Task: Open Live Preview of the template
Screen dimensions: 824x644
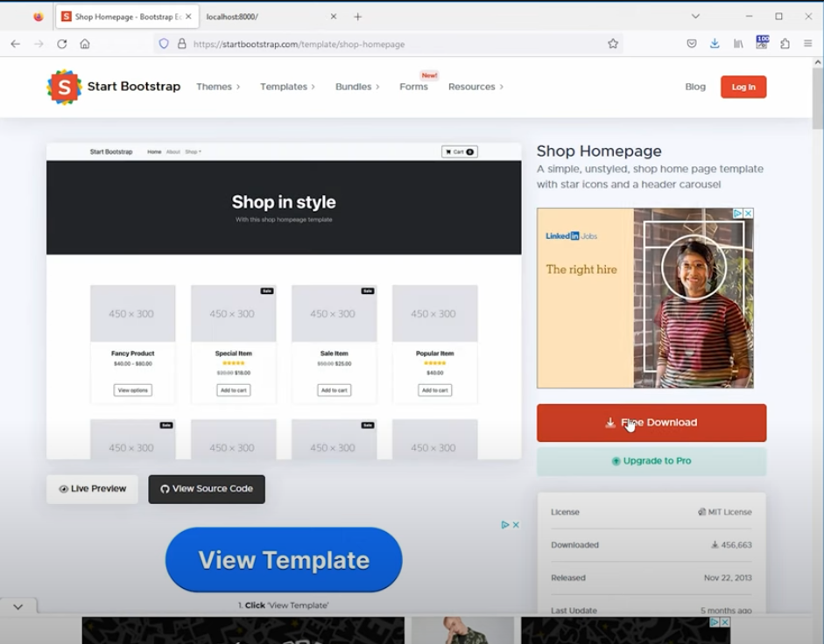Action: click(x=93, y=489)
